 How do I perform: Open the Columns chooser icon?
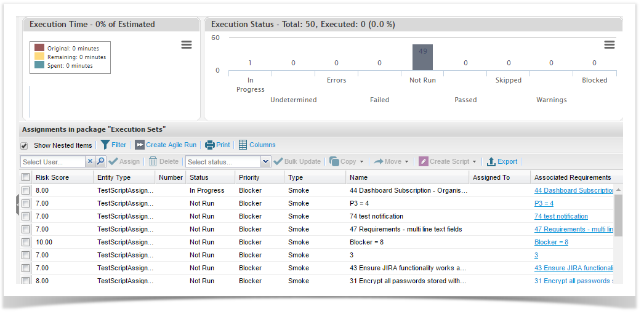243,145
